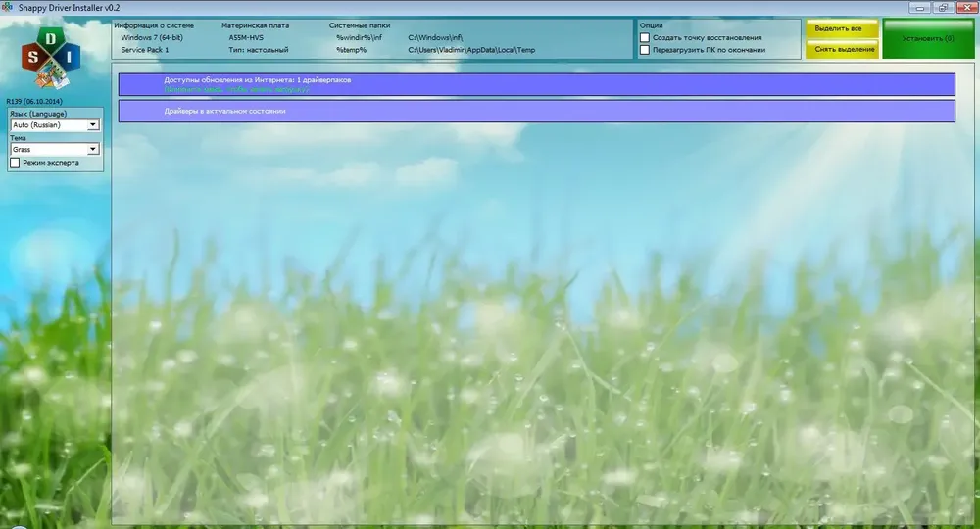The width and height of the screenshot is (980, 529).
Task: Enable 'Режим эксперта' expert mode checkbox
Action: 15,163
